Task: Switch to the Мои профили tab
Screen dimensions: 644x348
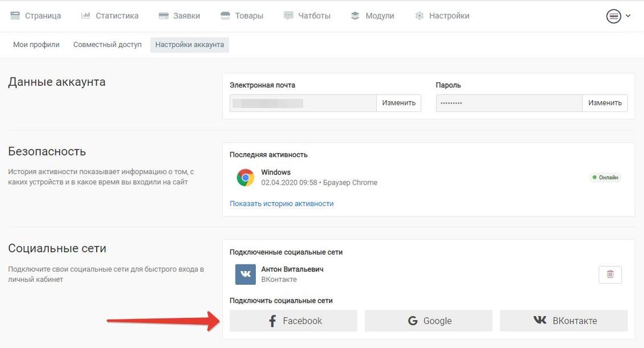Action: tap(36, 44)
